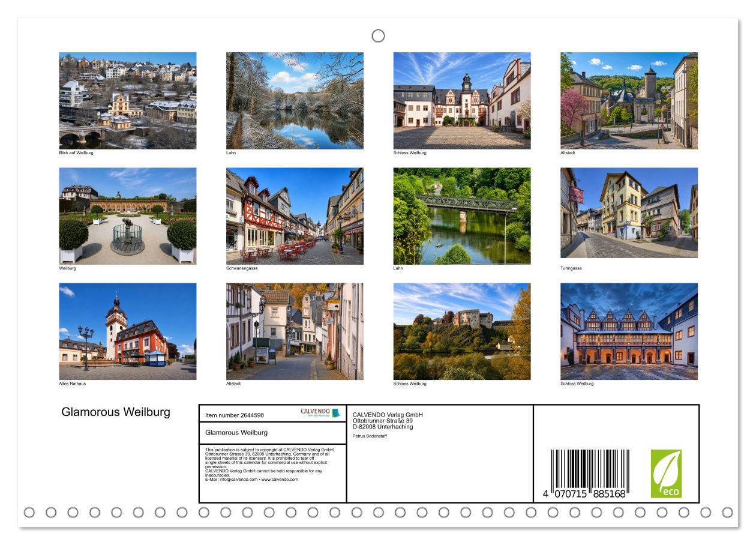Open the daytime Schloss Weilburg courtyard photo
Screen dimensions: 756x545
[x=462, y=101]
